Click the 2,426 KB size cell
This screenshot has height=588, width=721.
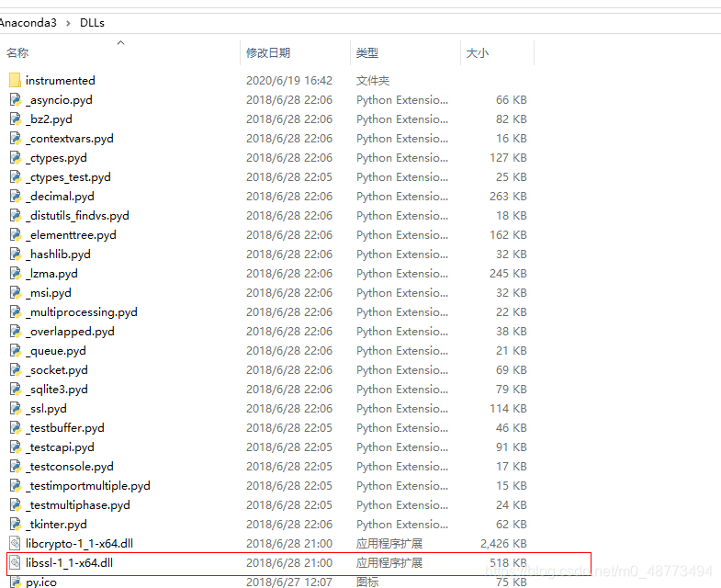click(x=503, y=544)
